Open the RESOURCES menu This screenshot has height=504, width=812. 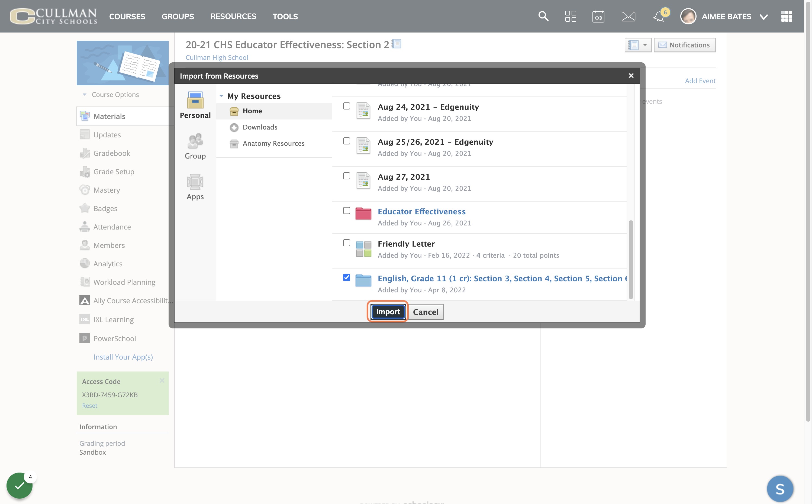tap(233, 16)
